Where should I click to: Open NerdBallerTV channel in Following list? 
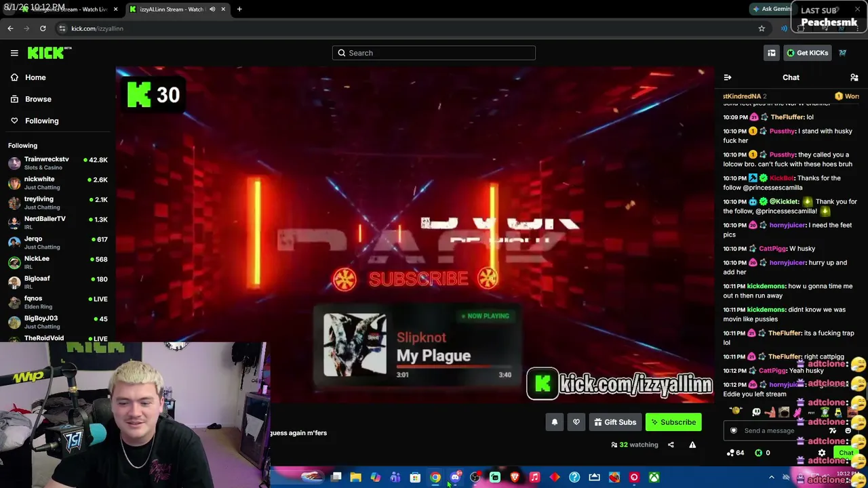pyautogui.click(x=58, y=222)
